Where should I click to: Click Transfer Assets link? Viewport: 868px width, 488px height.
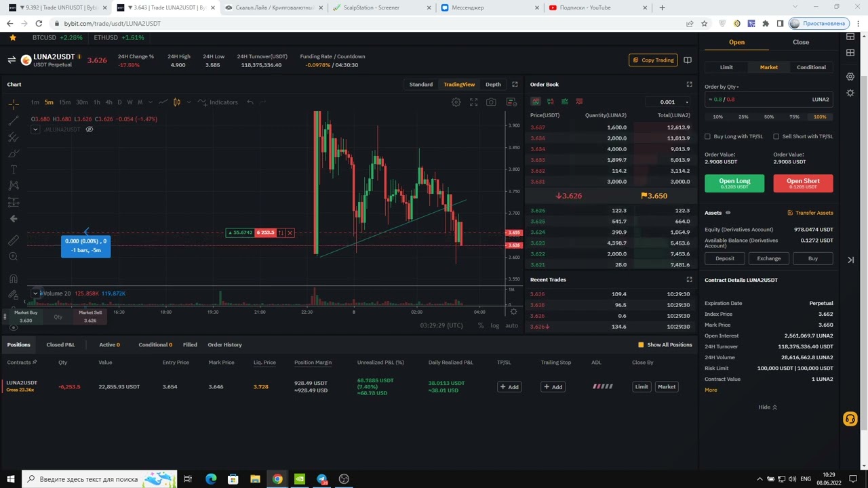pyautogui.click(x=810, y=213)
